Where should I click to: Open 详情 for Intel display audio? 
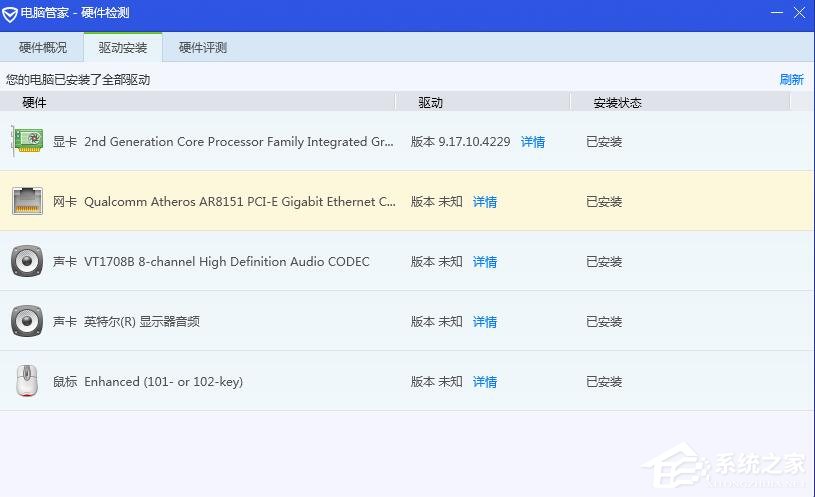coord(485,322)
